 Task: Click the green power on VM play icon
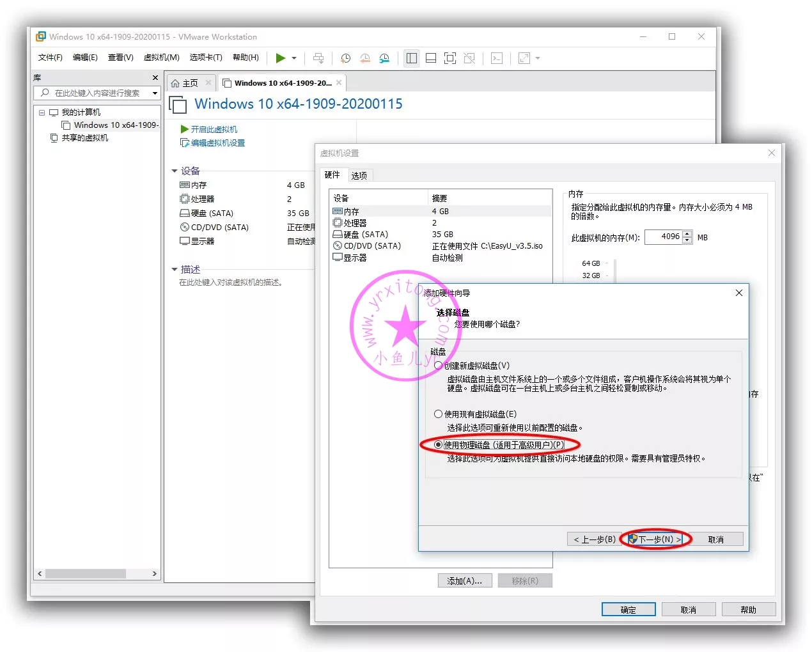[x=280, y=58]
